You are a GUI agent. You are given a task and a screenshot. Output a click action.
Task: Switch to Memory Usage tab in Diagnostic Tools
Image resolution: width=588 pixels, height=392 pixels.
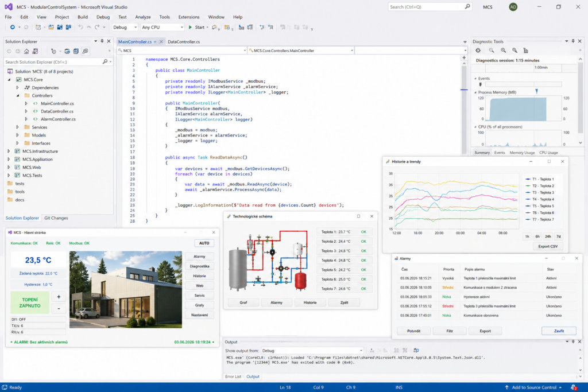[522, 153]
